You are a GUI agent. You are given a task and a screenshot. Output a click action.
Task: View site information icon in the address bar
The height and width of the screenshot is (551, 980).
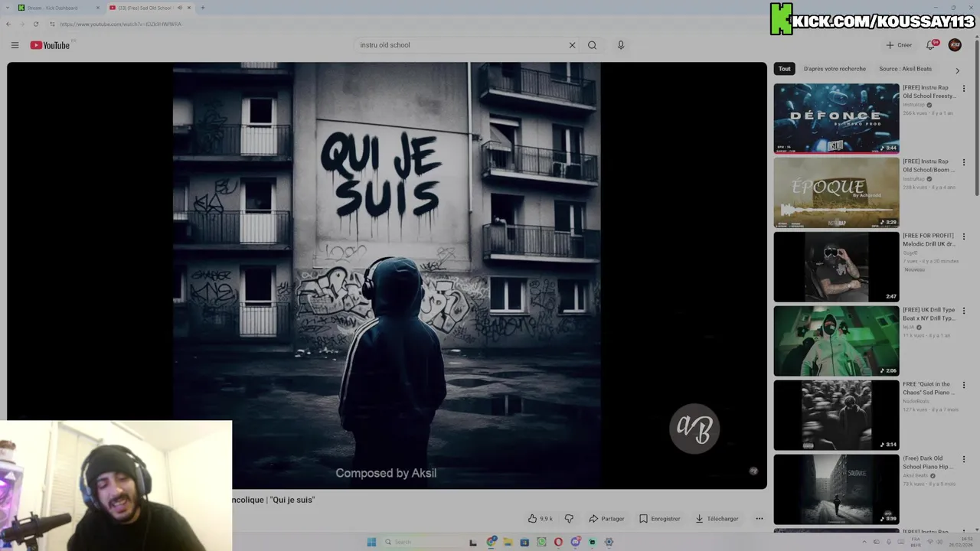click(52, 24)
